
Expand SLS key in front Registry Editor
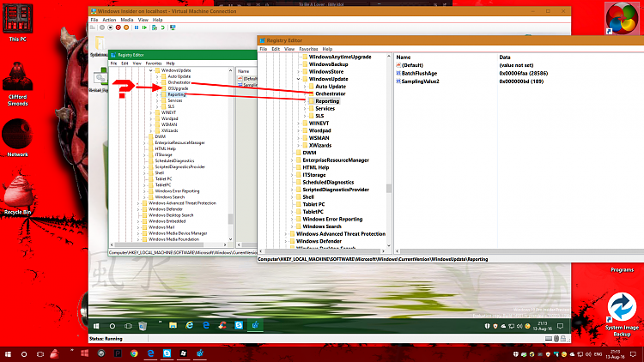(305, 116)
